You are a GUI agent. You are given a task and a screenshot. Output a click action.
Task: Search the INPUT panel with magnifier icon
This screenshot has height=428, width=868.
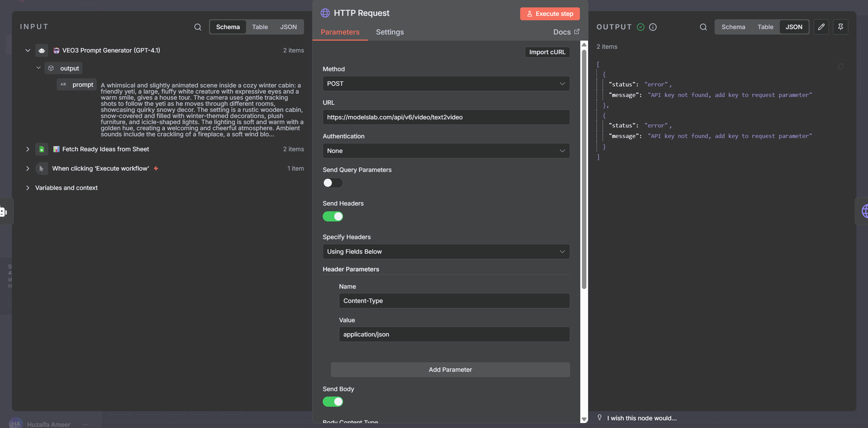click(198, 27)
